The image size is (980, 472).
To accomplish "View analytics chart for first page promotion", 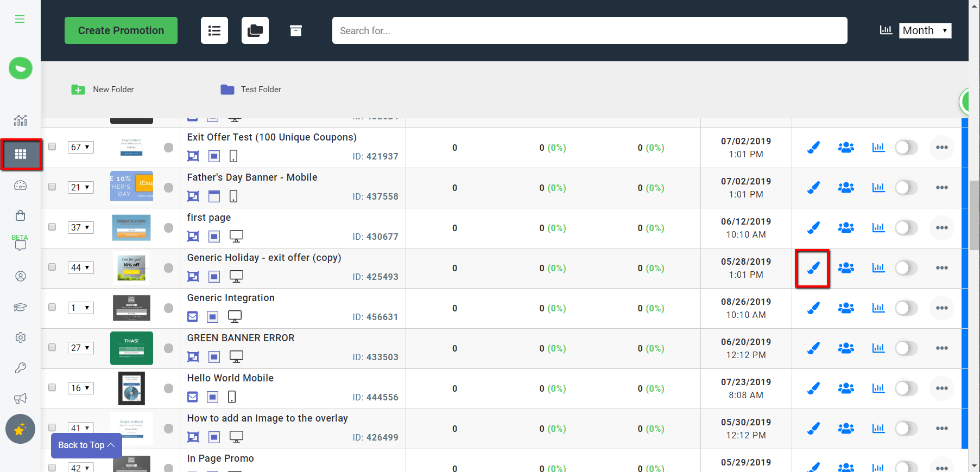I will click(x=878, y=228).
